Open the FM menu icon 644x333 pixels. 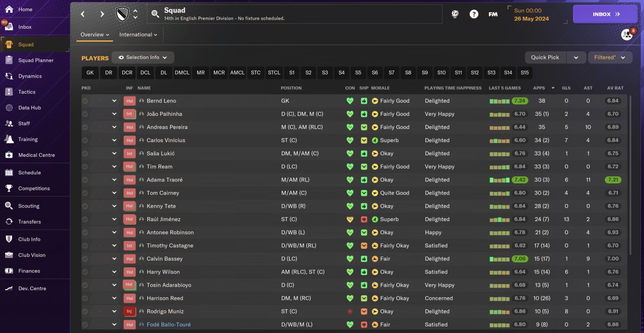493,14
